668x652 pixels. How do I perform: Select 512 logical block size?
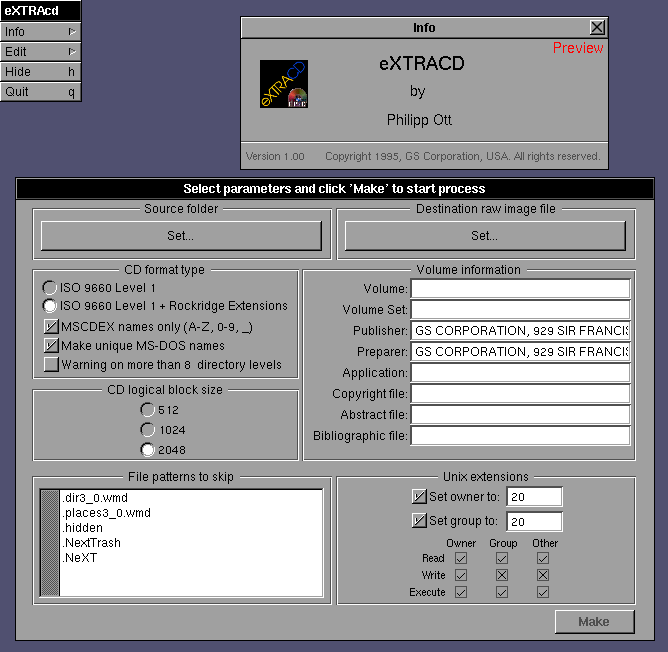tap(147, 410)
